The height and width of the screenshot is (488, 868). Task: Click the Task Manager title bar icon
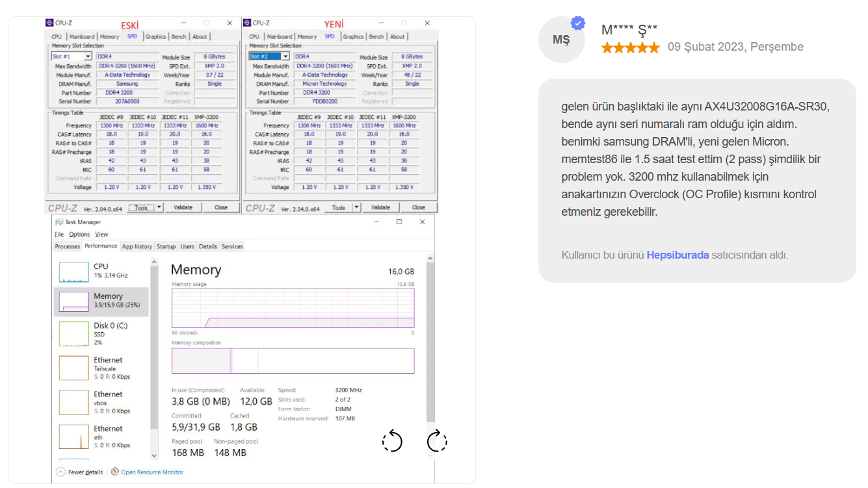point(59,222)
